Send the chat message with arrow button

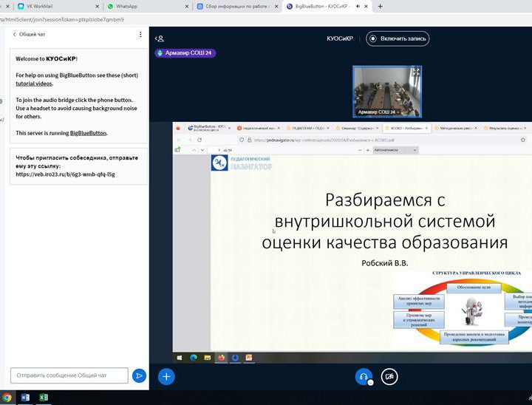click(139, 375)
